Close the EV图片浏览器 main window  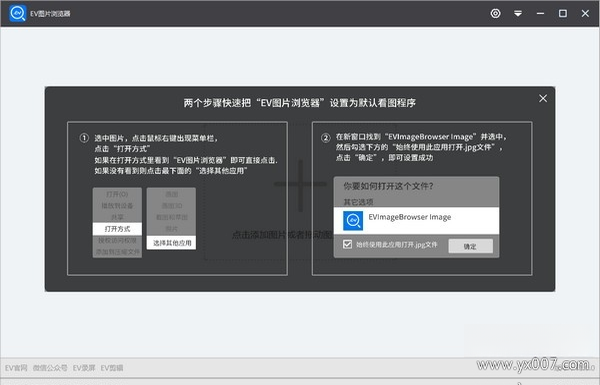(x=585, y=13)
